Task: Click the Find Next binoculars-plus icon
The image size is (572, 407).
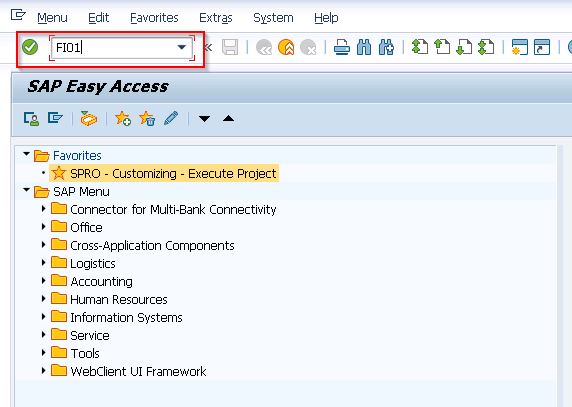Action: pos(386,47)
